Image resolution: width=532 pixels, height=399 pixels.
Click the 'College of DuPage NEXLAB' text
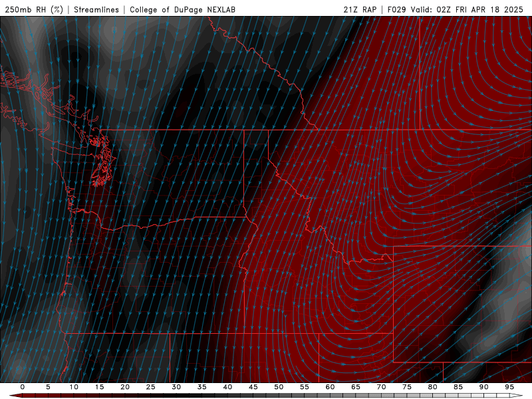click(x=182, y=9)
